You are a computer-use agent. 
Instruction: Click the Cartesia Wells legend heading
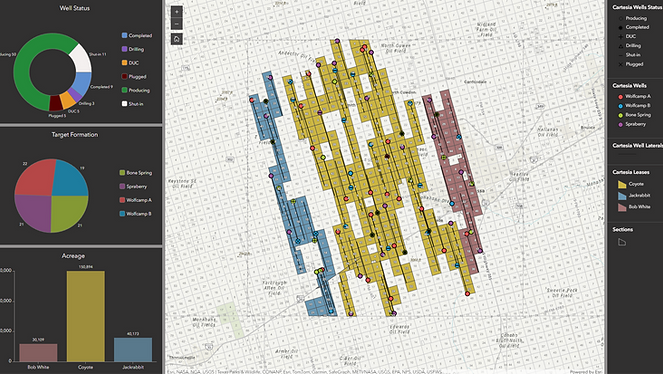pyautogui.click(x=629, y=85)
